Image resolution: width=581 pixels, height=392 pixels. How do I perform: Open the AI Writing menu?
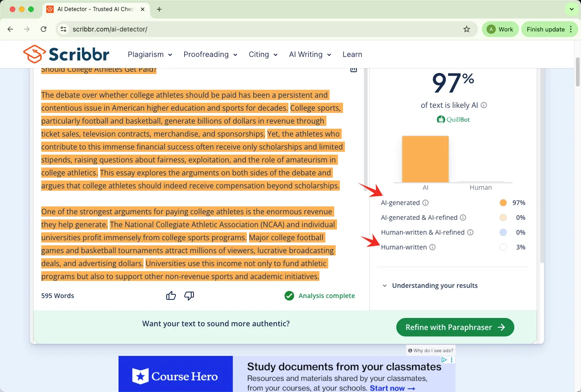(x=310, y=54)
